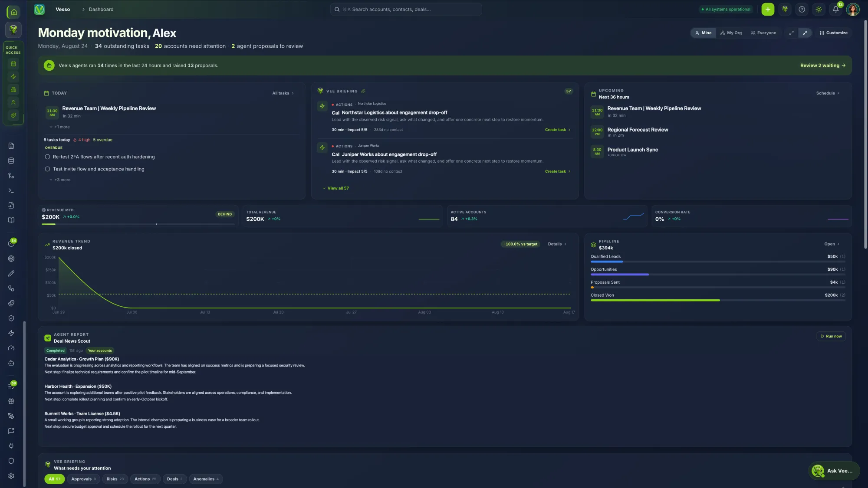This screenshot has width=868, height=488.
Task: Expand 'View all 57' briefing items
Action: click(x=335, y=188)
